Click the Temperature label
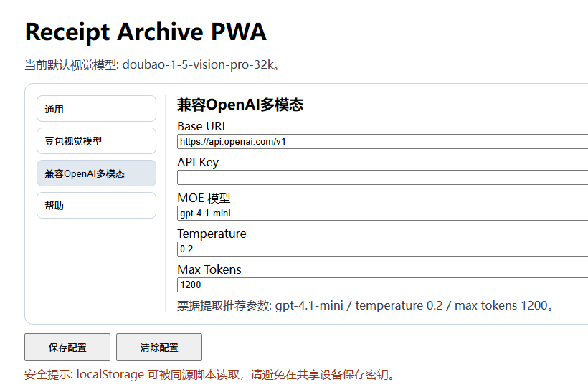This screenshot has width=588, height=392. [212, 234]
